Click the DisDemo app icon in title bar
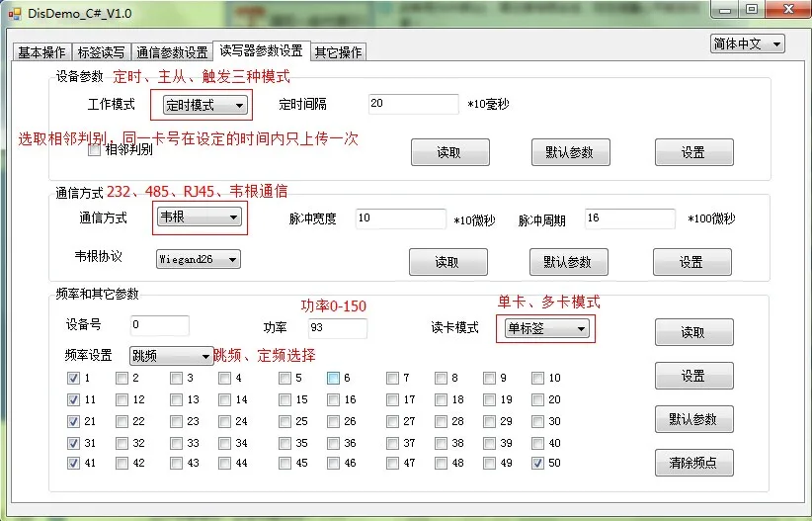Viewport: 812px width, 521px height. [15, 14]
